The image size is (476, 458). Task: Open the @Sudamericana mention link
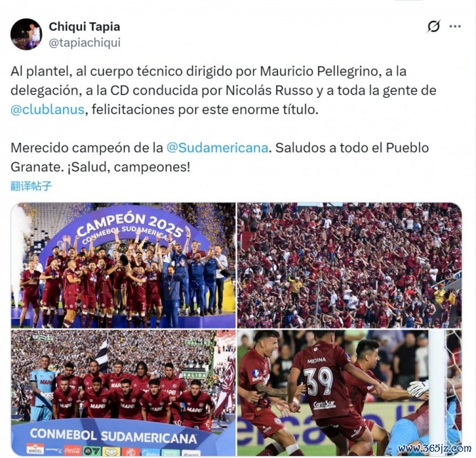pos(217,148)
